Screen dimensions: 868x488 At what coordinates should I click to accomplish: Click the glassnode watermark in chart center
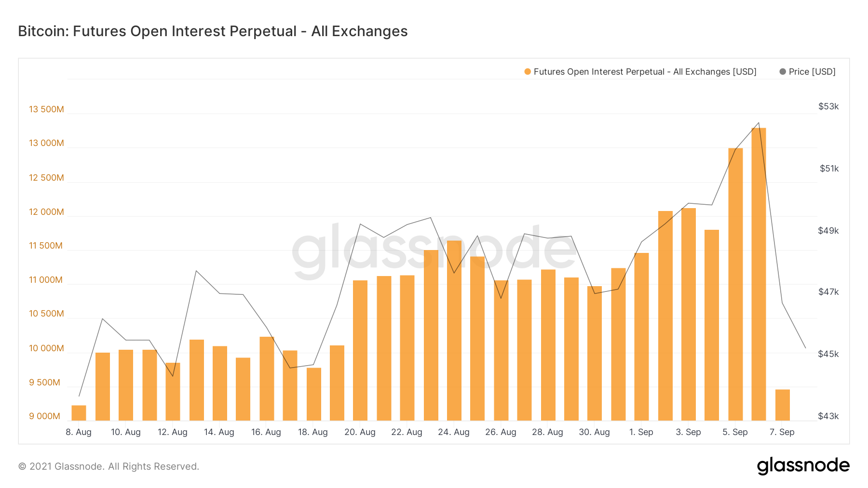click(x=434, y=251)
